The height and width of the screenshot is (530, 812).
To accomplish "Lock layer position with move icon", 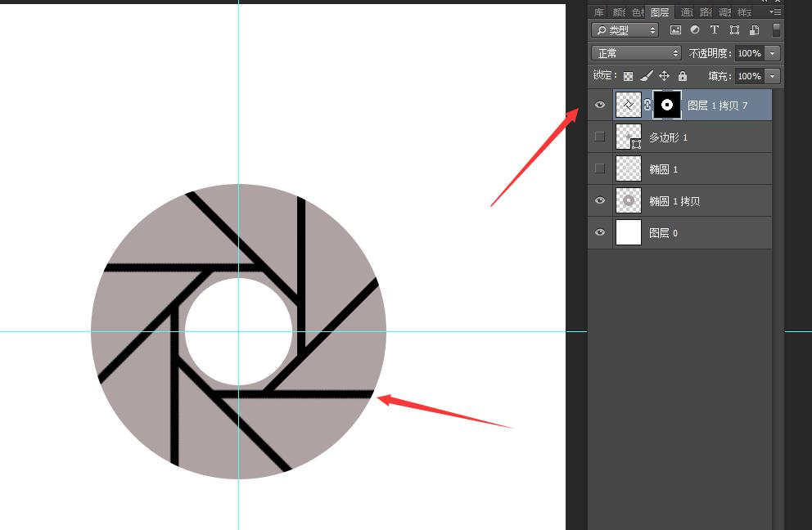I will (665, 76).
